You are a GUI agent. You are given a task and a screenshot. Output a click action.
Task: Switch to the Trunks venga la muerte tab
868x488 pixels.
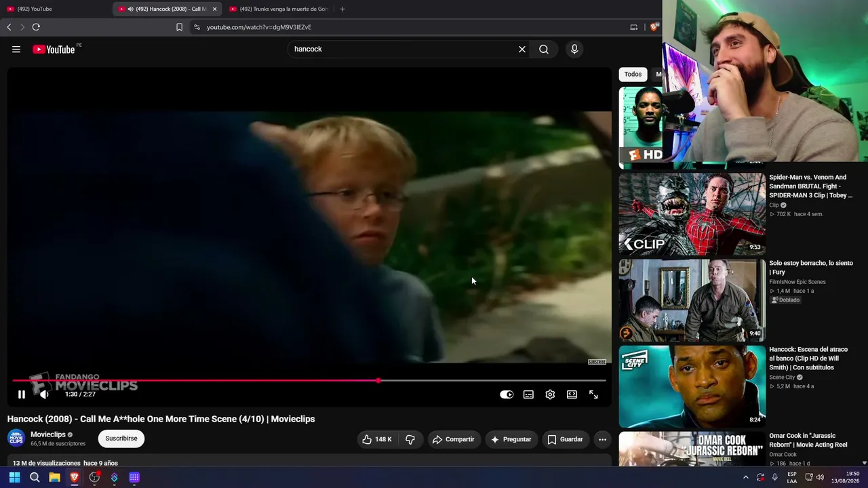point(279,9)
